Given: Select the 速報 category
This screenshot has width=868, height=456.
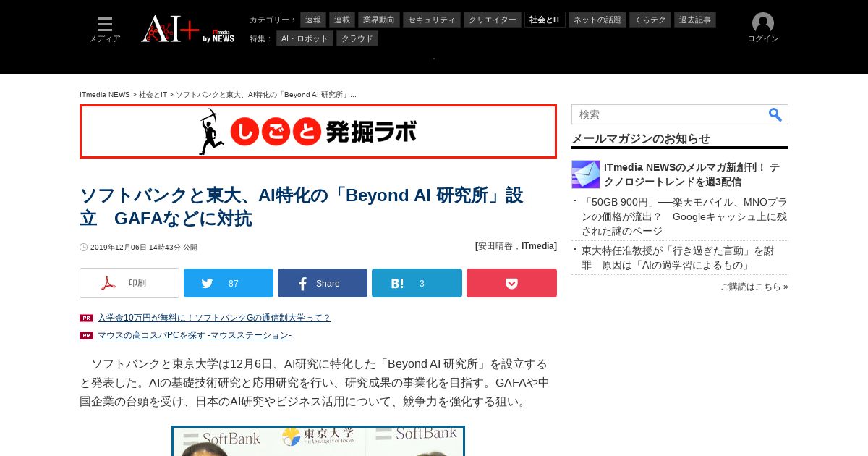Looking at the screenshot, I should pos(313,20).
